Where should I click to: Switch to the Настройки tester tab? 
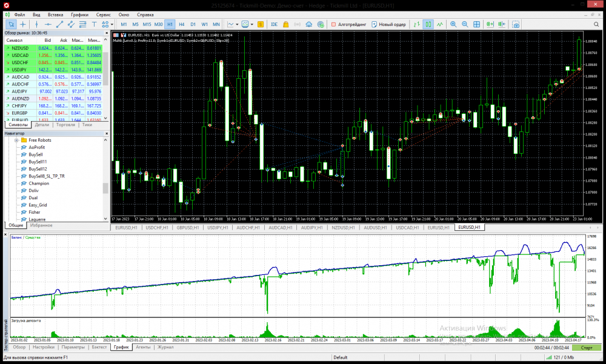pyautogui.click(x=43, y=348)
